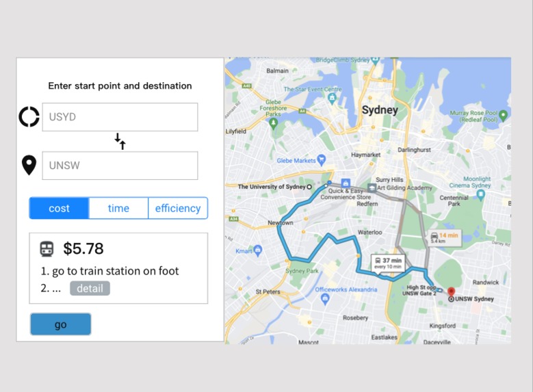This screenshot has width=533, height=392.
Task: Click the Lilyfield label on map
Action: [236, 131]
